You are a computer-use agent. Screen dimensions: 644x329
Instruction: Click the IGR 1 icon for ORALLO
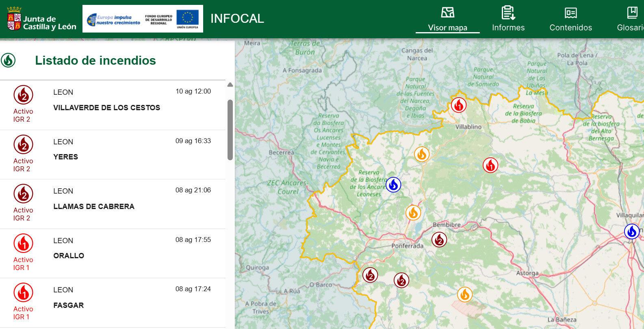click(x=23, y=244)
